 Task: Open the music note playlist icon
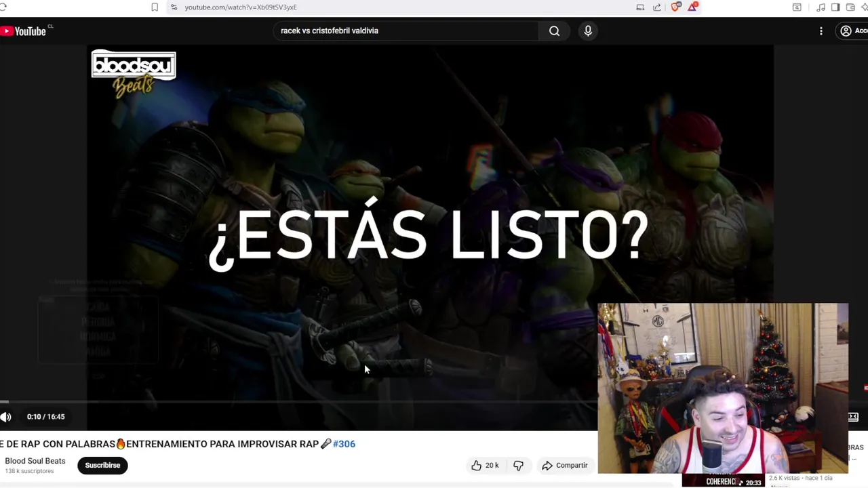[821, 7]
